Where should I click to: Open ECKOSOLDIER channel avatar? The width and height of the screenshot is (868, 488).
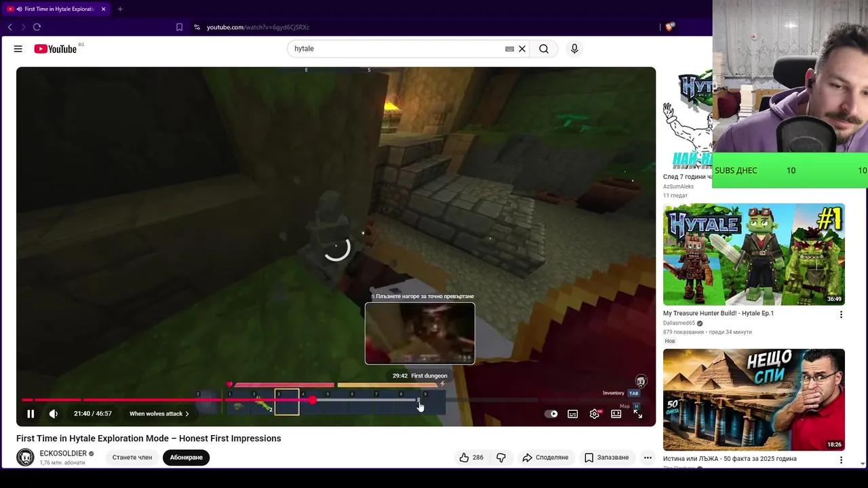coord(25,457)
